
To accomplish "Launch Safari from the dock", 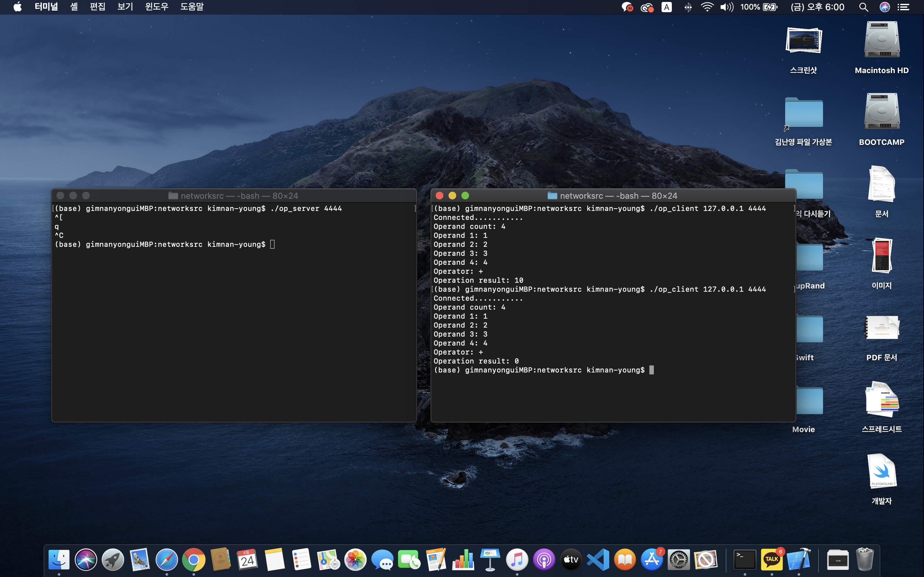I will click(x=167, y=559).
